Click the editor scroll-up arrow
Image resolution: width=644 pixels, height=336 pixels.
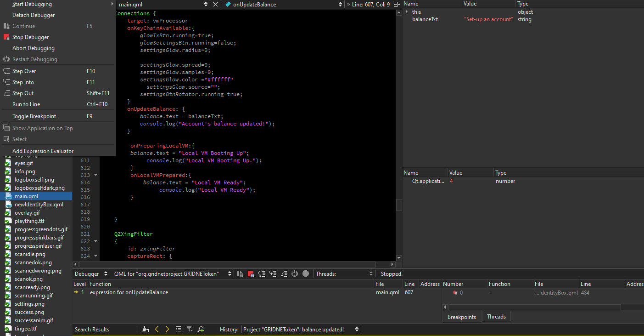[x=399, y=12]
